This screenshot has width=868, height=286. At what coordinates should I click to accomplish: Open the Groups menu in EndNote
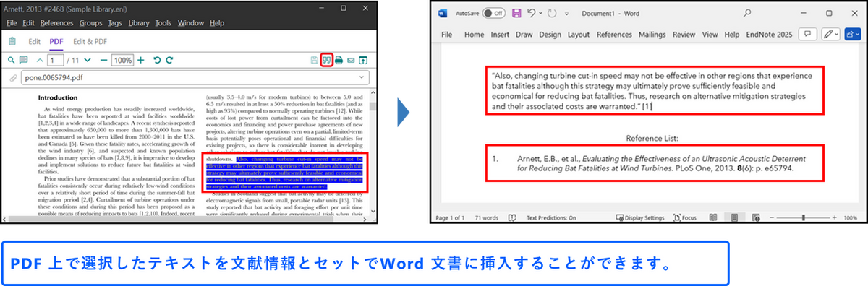point(91,23)
